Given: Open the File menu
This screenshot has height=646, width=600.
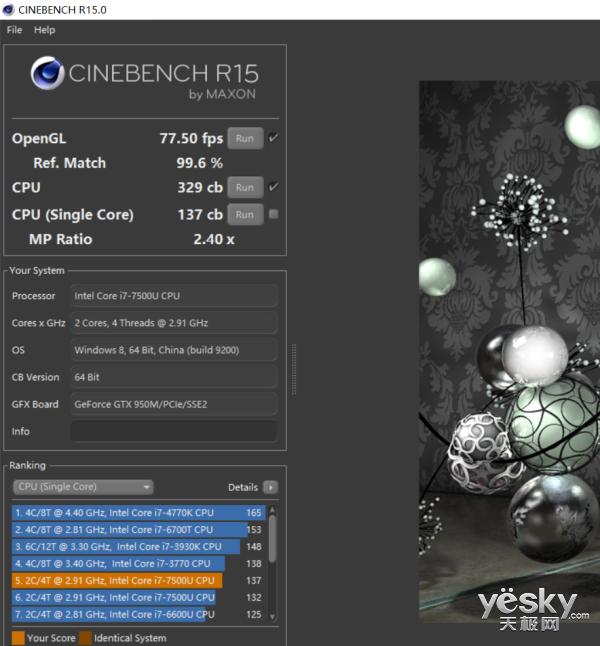Looking at the screenshot, I should pyautogui.click(x=14, y=30).
